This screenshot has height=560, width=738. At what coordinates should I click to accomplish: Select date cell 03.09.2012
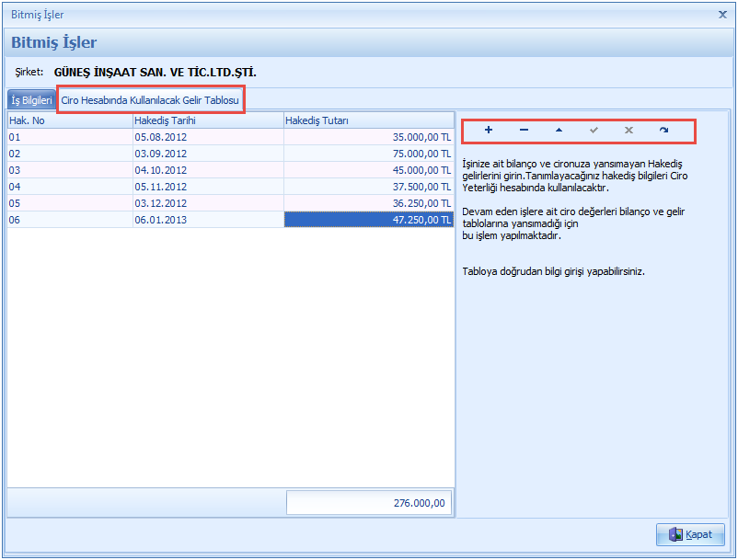pyautogui.click(x=207, y=154)
